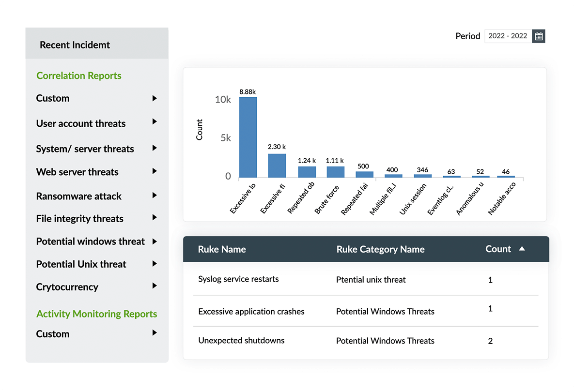Click the 2.30 k Excessive fi bar
Image resolution: width=574 pixels, height=392 pixels.
(277, 166)
